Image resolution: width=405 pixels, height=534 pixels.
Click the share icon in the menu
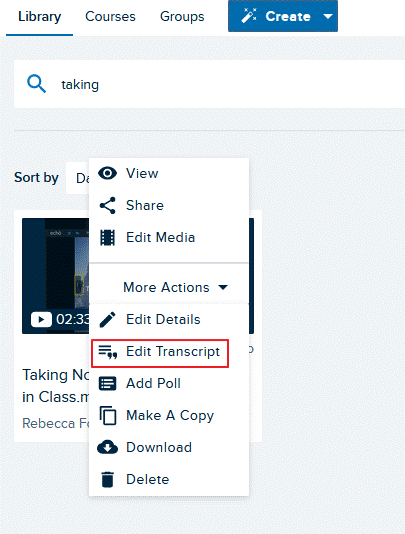[107, 205]
